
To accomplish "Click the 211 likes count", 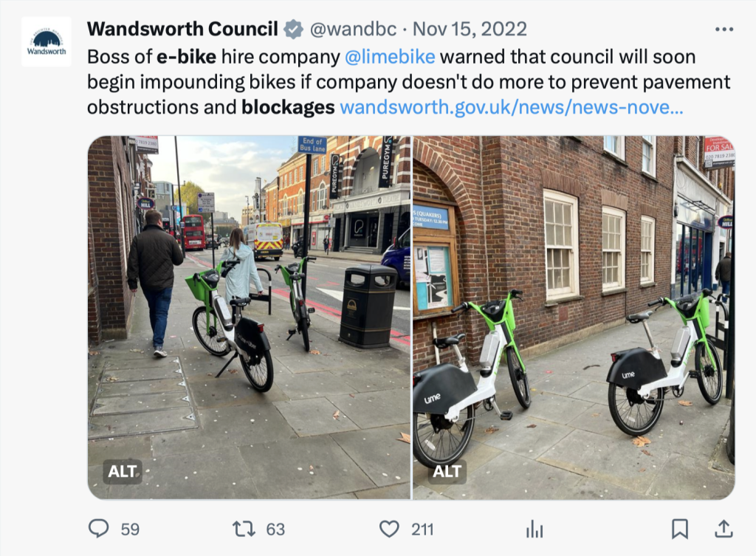I will coord(422,529).
